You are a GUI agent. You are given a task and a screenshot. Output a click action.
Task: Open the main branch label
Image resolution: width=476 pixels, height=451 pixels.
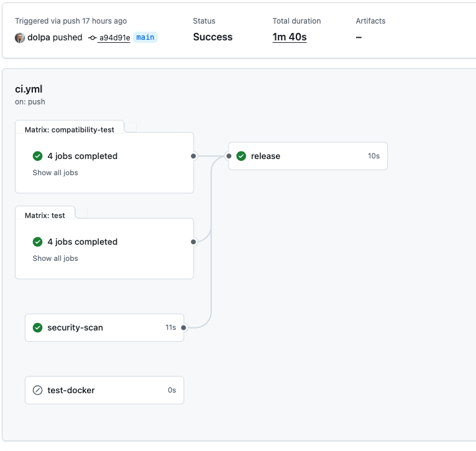[x=145, y=37]
